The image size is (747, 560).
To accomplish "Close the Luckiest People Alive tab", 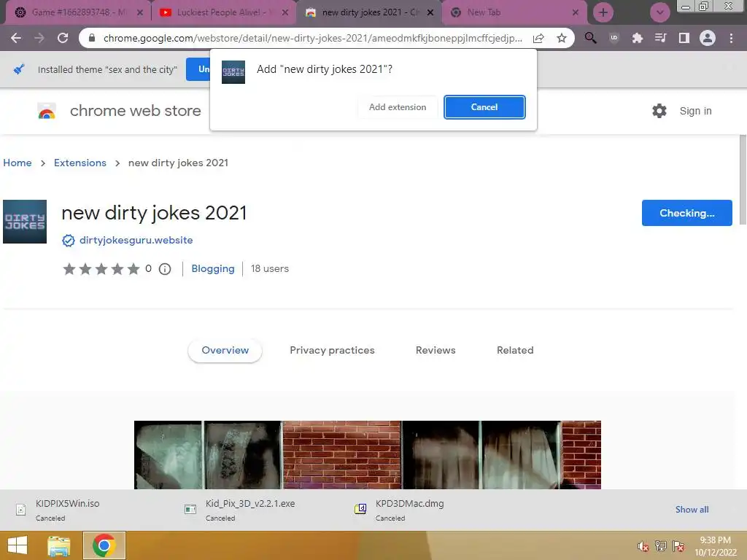I will click(x=285, y=12).
